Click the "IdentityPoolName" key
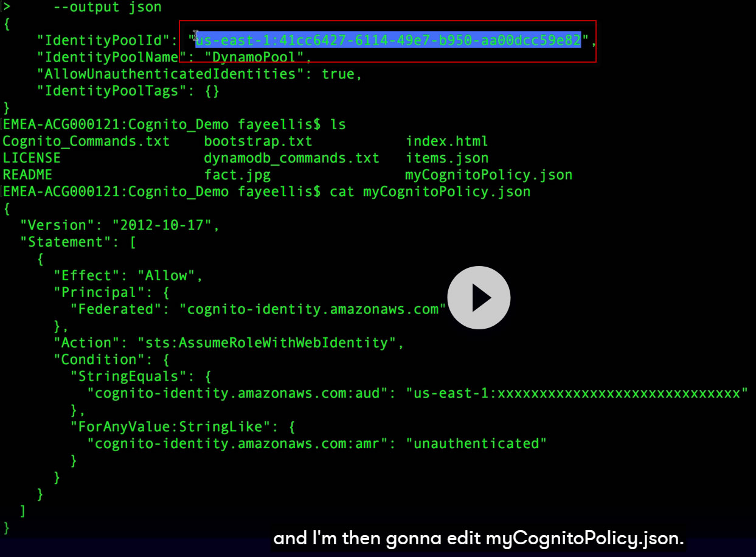Image resolution: width=756 pixels, height=557 pixels. tap(111, 57)
